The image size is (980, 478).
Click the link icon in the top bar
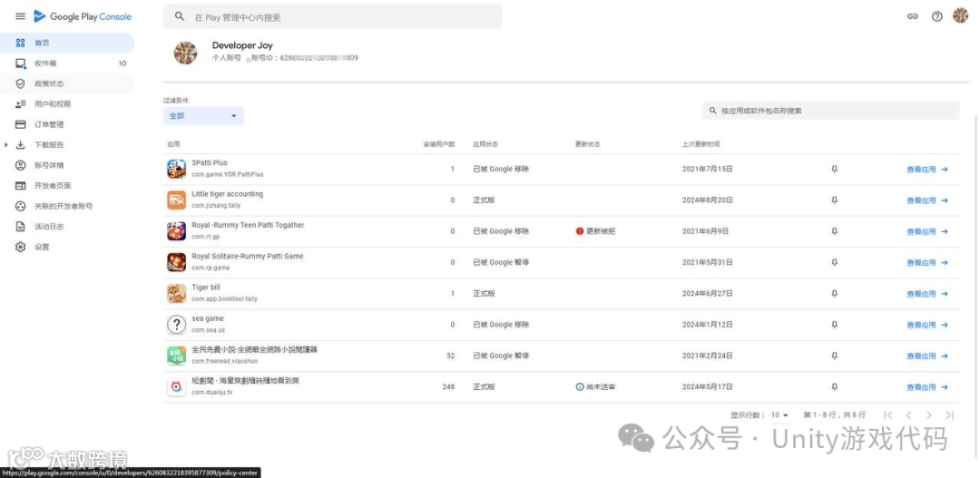pyautogui.click(x=913, y=17)
